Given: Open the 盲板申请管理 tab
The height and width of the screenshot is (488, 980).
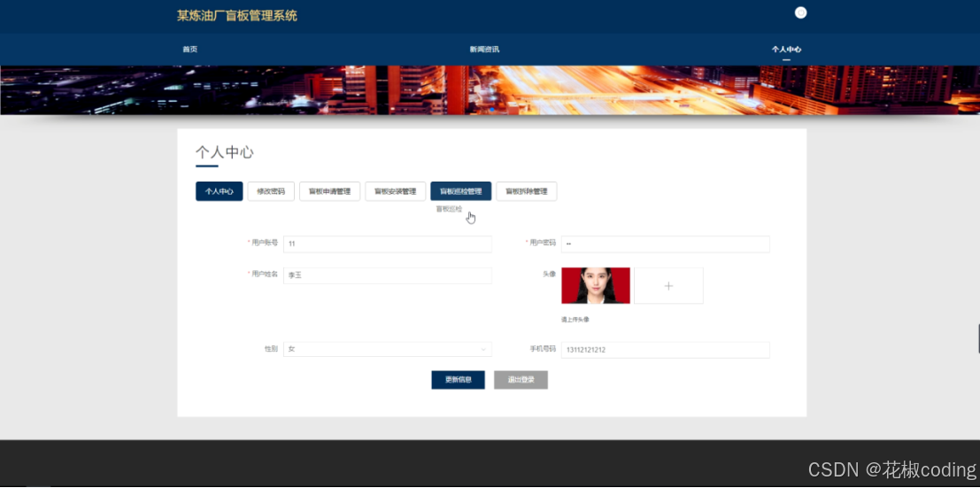Looking at the screenshot, I should coord(329,191).
